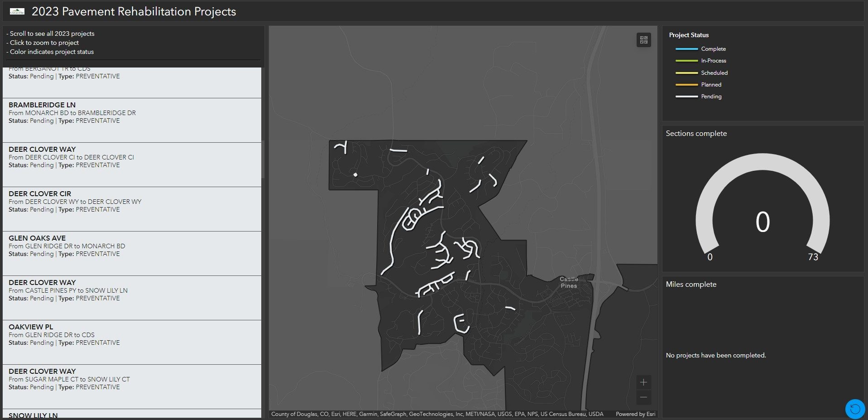
Task: Click the Complete blue legend swatch
Action: pos(686,49)
